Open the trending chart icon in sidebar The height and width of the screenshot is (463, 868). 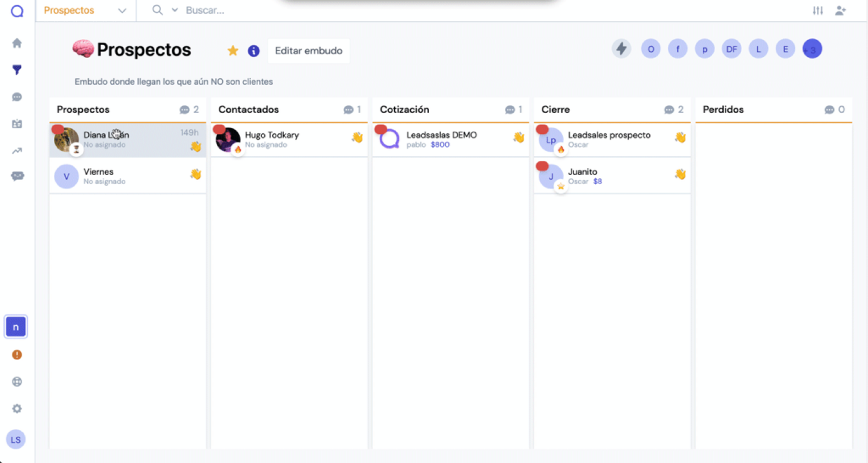(17, 151)
